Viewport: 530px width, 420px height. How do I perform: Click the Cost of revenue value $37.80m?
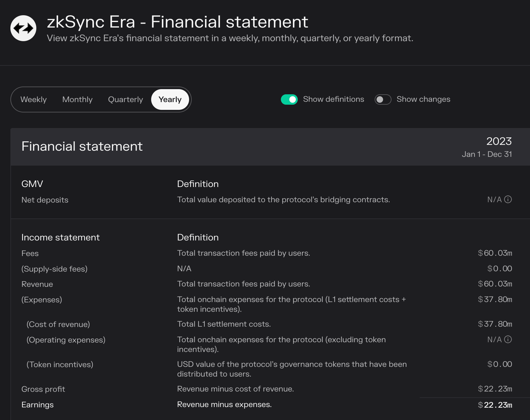point(495,324)
